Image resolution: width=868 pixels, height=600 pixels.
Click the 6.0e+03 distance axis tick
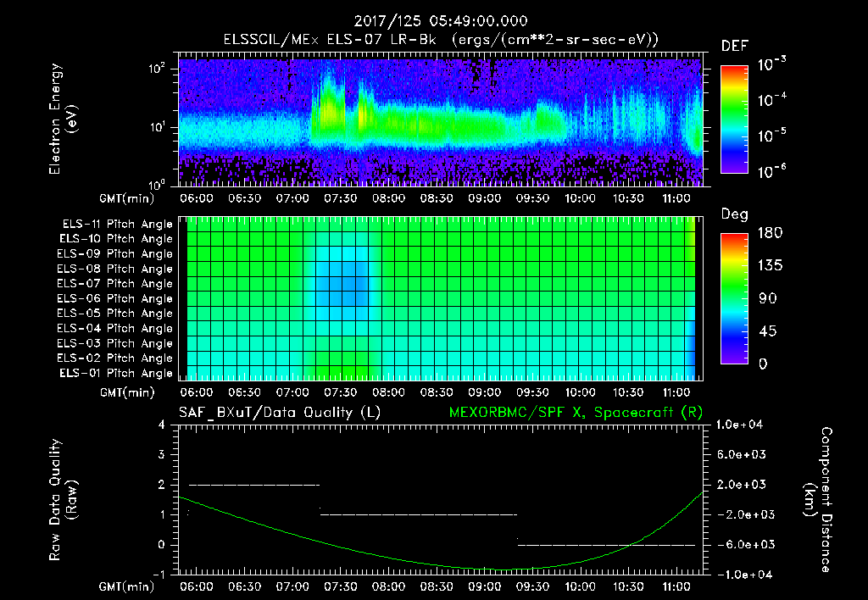pyautogui.click(x=741, y=455)
